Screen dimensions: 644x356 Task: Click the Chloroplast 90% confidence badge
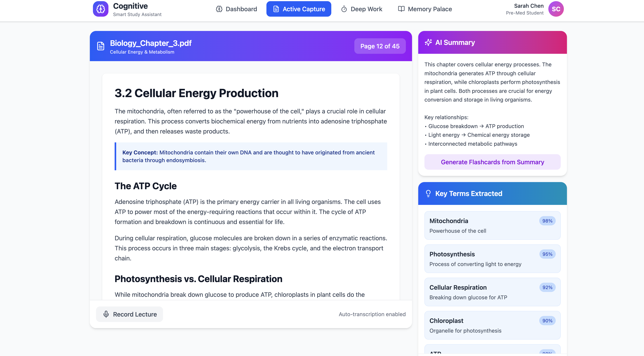[x=547, y=321]
